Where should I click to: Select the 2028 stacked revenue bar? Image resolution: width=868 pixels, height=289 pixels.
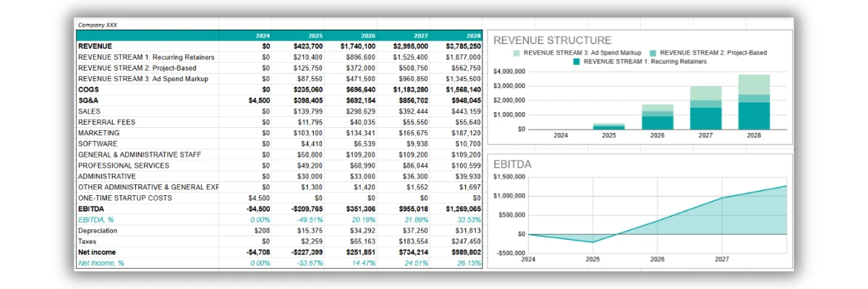[x=754, y=102]
